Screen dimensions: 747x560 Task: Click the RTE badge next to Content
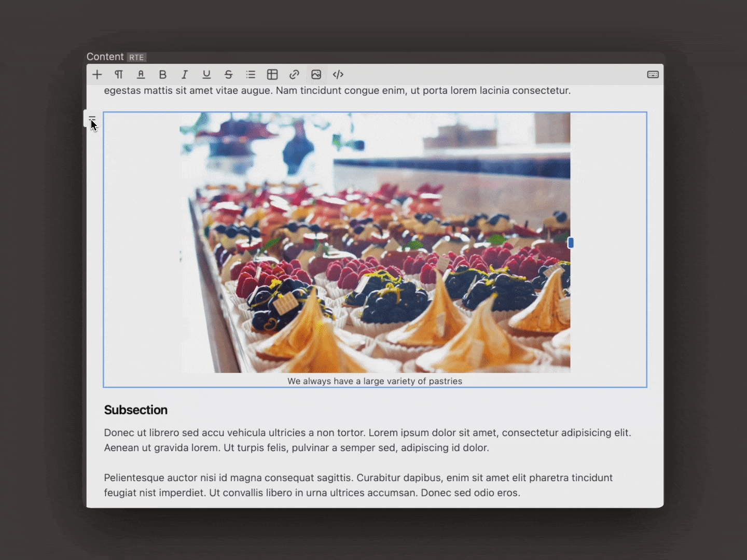coord(136,57)
